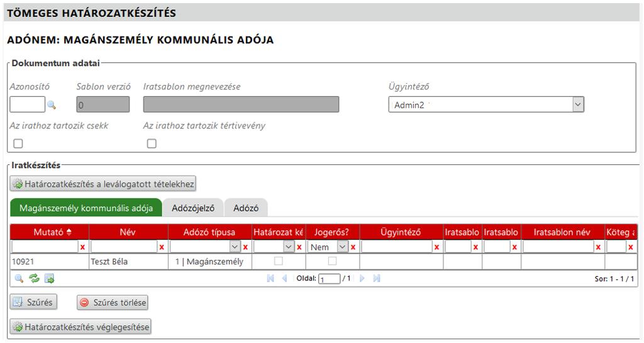Click the green grid refresh icon

34,278
